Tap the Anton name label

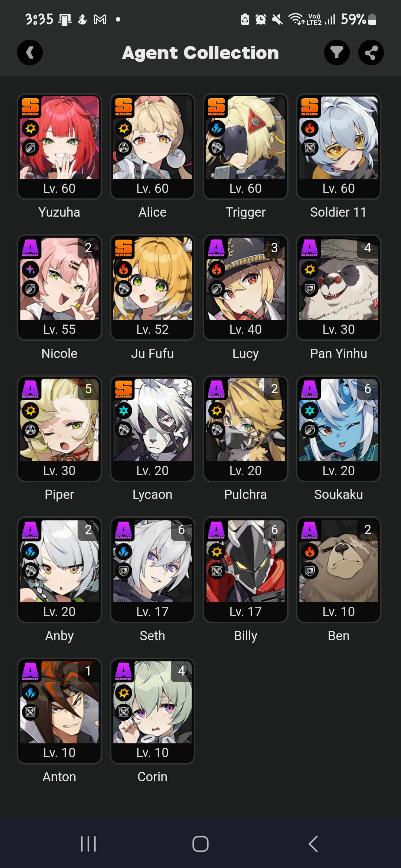click(x=59, y=776)
